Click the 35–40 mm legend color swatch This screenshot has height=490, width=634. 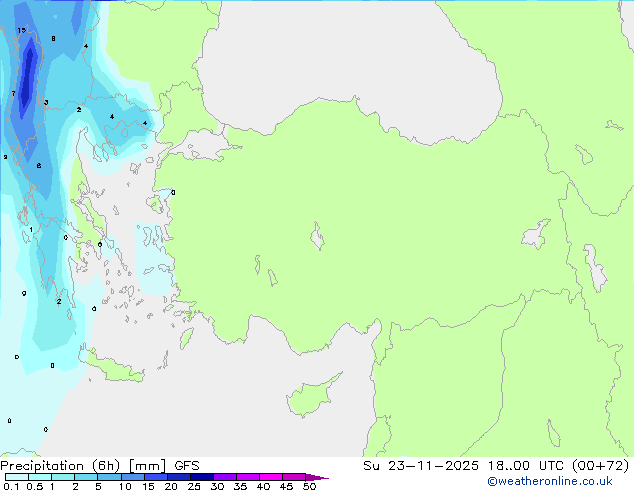point(248,477)
